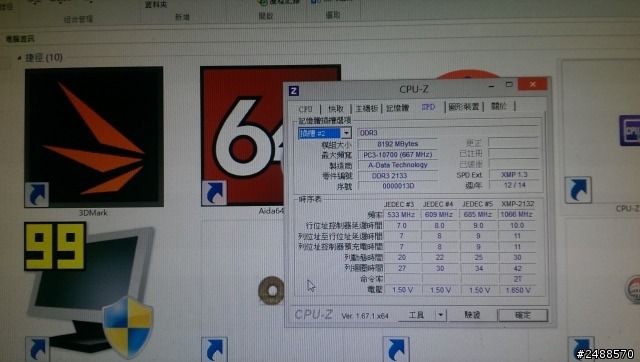Click the 1066 MHz frequency cell
The image size is (640, 362).
pyautogui.click(x=517, y=214)
